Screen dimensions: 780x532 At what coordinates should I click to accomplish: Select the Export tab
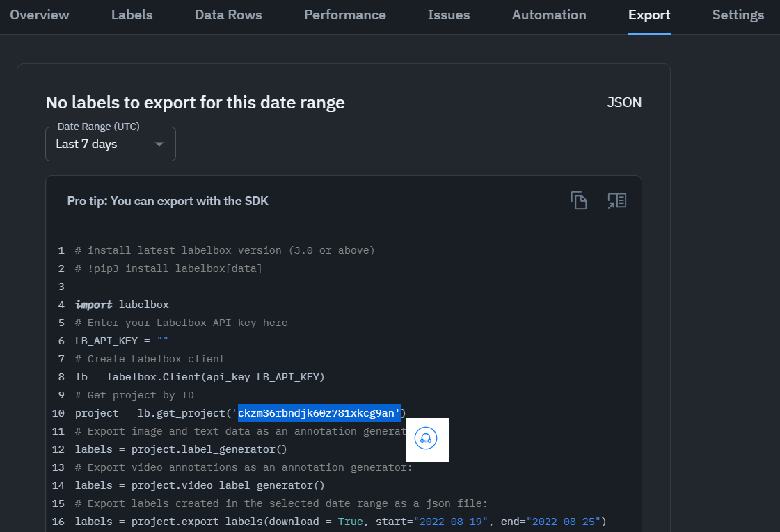(649, 15)
